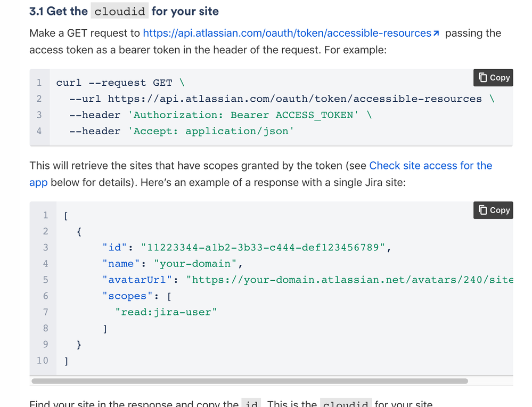532x407 pixels.
Task: Open 'Check site access for the' link
Action: (431, 166)
